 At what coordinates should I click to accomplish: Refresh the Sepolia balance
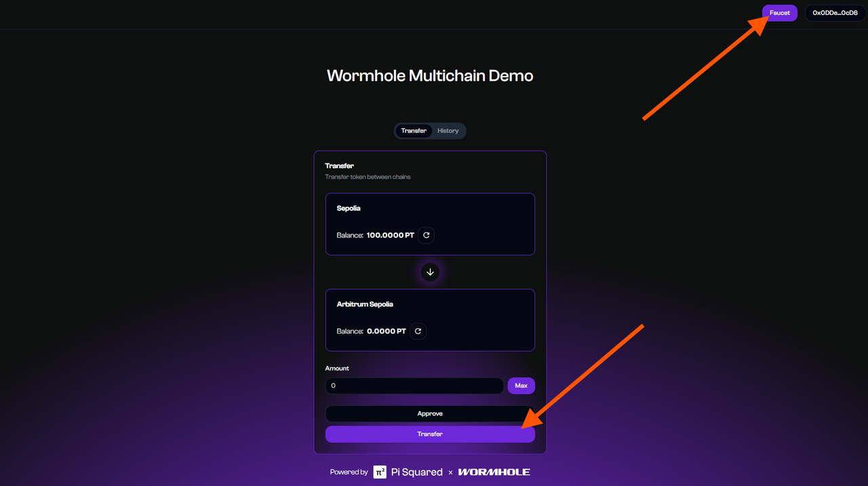point(426,235)
